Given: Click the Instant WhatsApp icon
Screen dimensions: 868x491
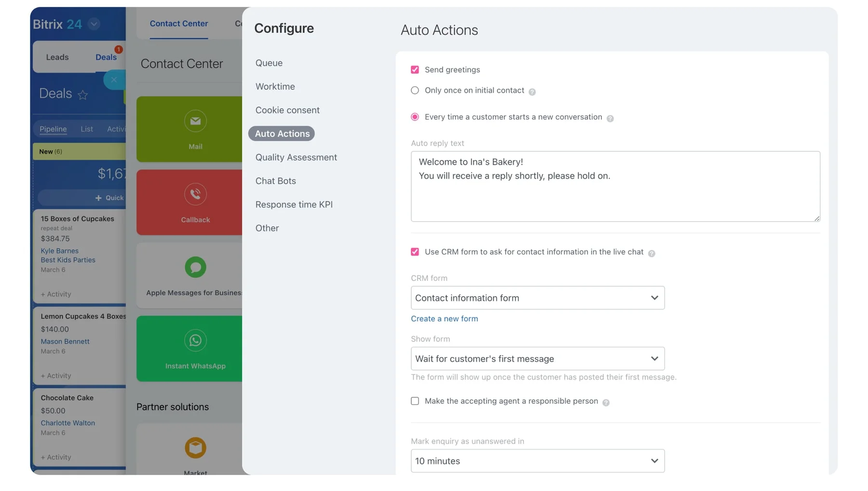Looking at the screenshot, I should pos(195,341).
